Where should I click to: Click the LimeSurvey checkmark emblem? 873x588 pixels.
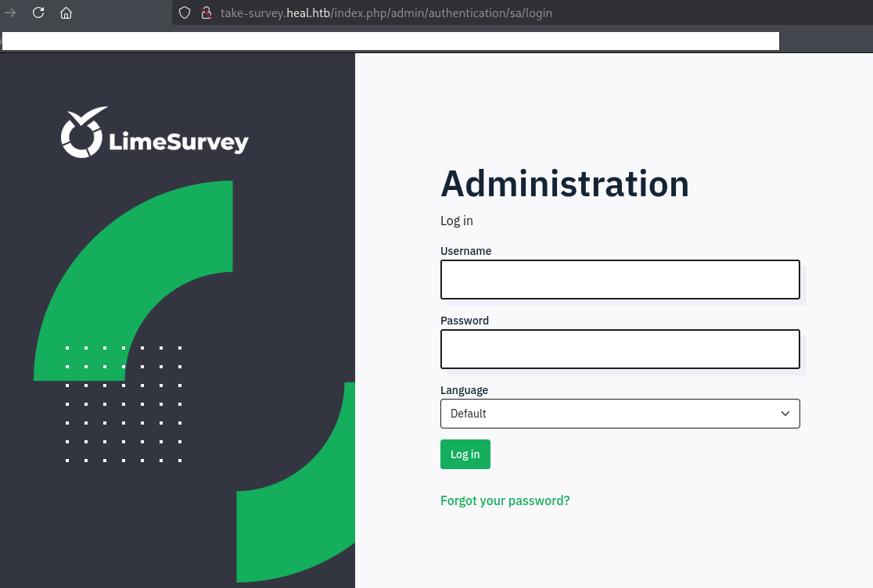coord(83,133)
